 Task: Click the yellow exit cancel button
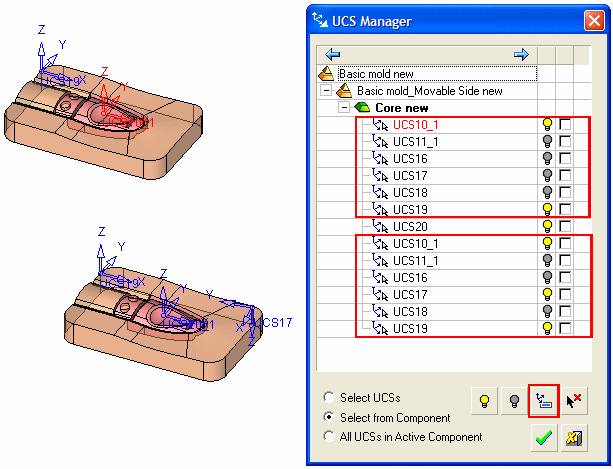(574, 438)
